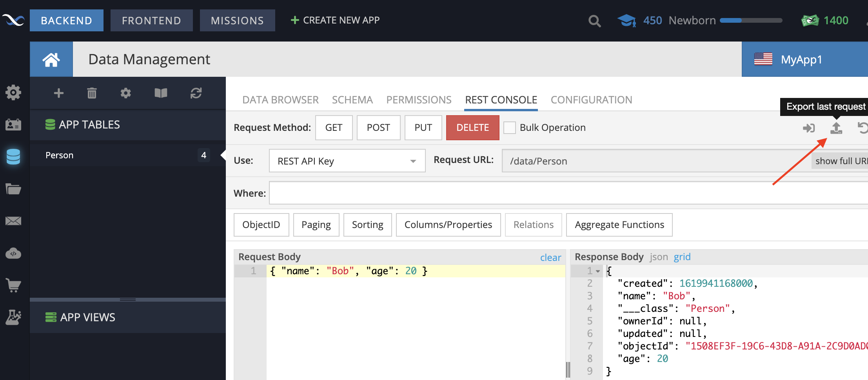The height and width of the screenshot is (380, 868).
Task: Open the Cloud Code sidebar icon
Action: [13, 253]
